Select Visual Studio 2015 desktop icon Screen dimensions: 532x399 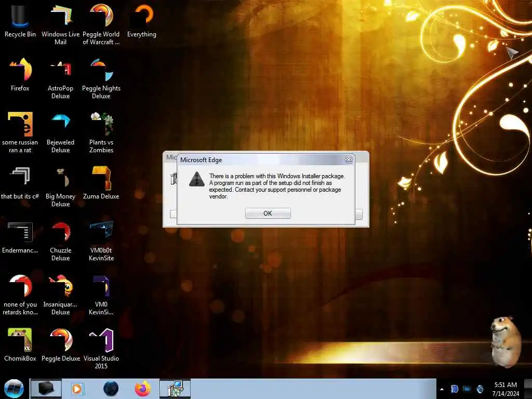point(101,348)
